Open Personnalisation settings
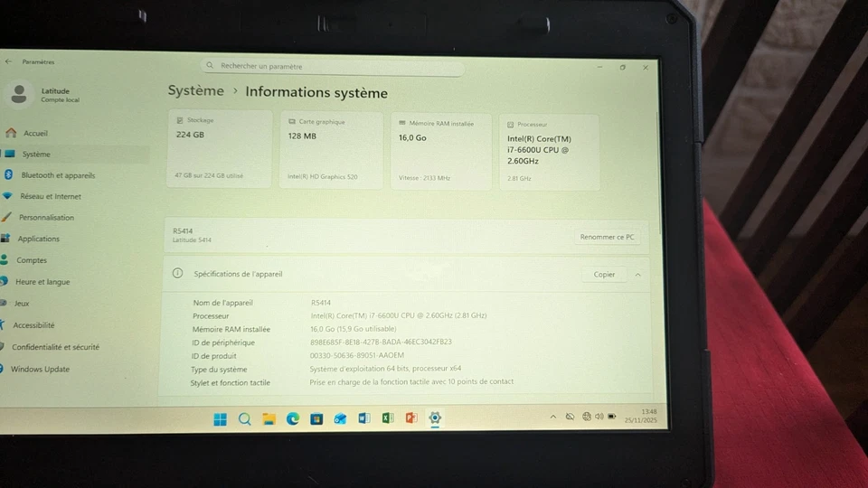Screen dimensions: 868x488 [x=46, y=218]
